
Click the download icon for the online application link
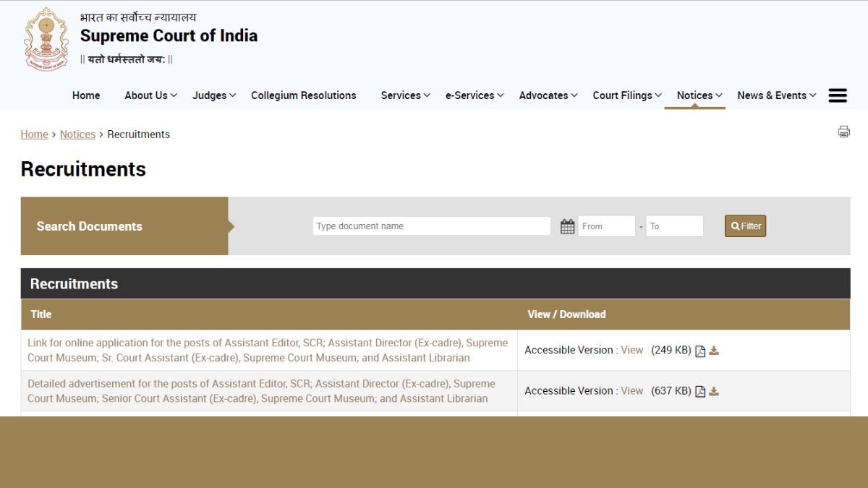pos(713,350)
